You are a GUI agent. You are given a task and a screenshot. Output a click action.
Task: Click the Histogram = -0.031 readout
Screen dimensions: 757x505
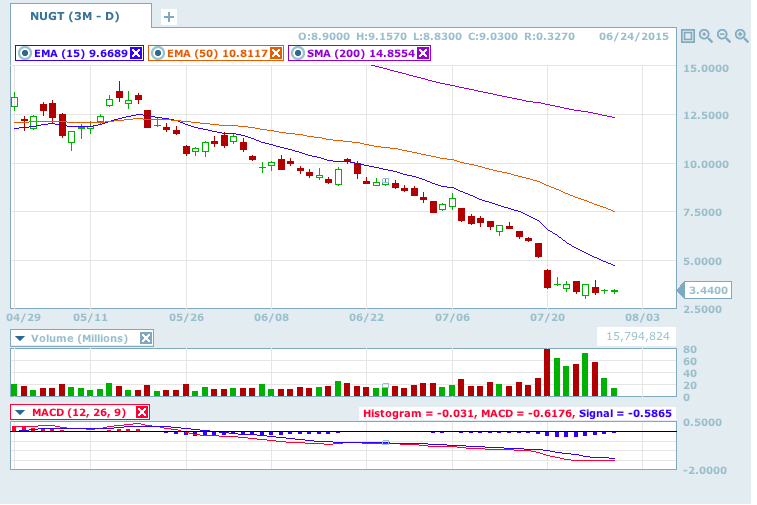pos(419,413)
